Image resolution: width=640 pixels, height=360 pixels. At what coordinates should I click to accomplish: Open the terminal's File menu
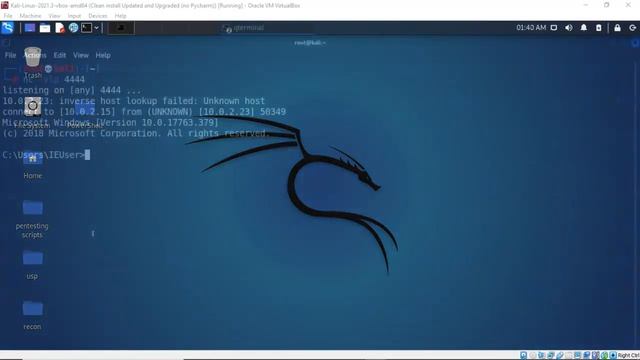(10, 55)
